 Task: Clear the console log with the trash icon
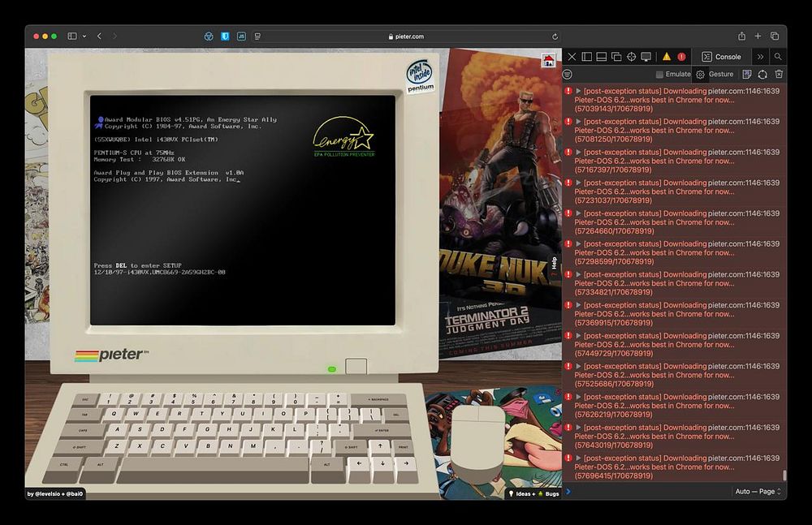(779, 75)
